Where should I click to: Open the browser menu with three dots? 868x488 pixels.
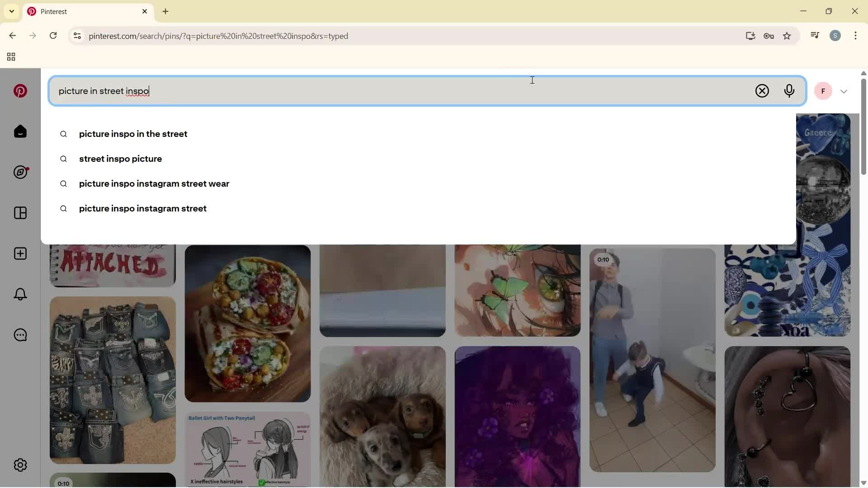[856, 36]
